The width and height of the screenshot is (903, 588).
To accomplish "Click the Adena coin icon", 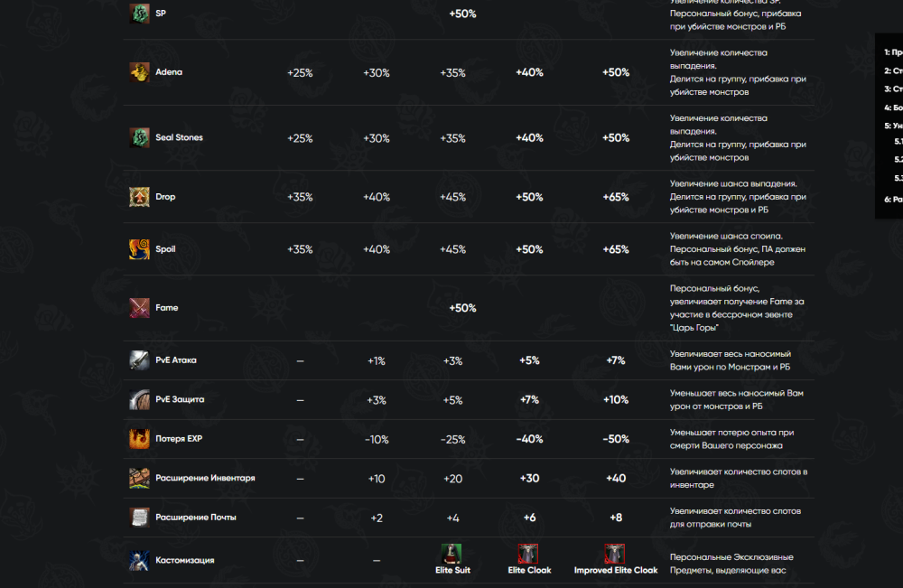I will click(139, 72).
